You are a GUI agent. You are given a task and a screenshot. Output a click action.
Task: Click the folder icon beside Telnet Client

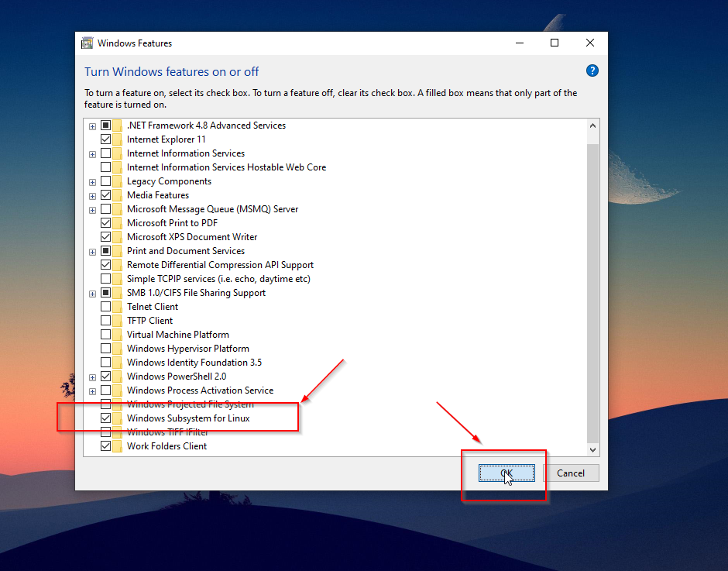click(x=118, y=307)
